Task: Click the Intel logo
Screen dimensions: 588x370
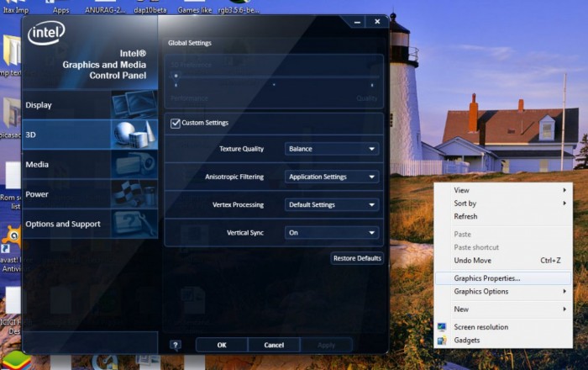Action: [x=46, y=33]
